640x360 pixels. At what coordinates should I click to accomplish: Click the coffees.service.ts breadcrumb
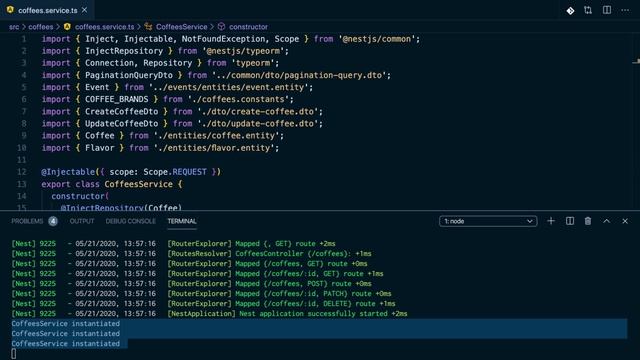[104, 27]
